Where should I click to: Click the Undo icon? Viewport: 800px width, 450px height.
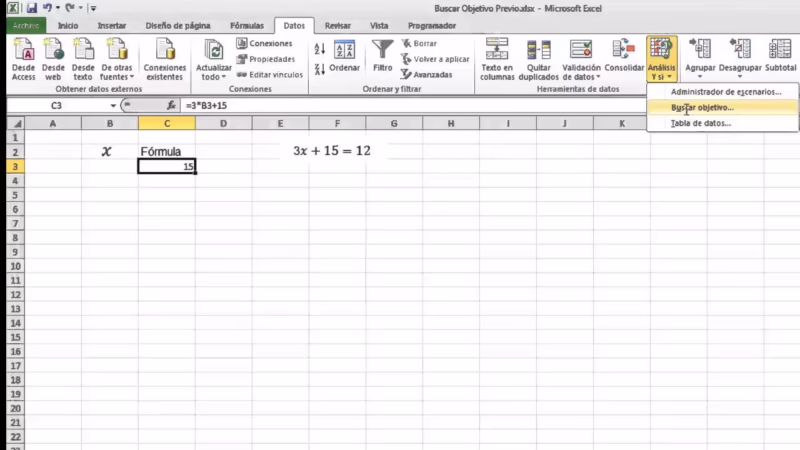tap(47, 8)
